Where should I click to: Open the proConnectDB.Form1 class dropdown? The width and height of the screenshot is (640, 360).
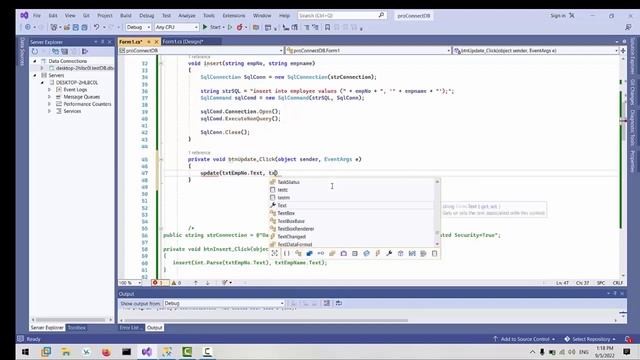pos(368,51)
